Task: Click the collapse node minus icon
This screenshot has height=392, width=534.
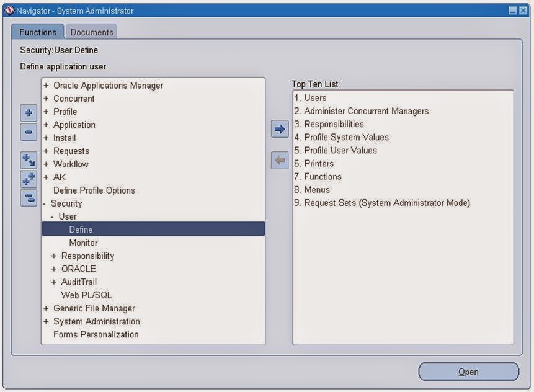Action: click(28, 132)
